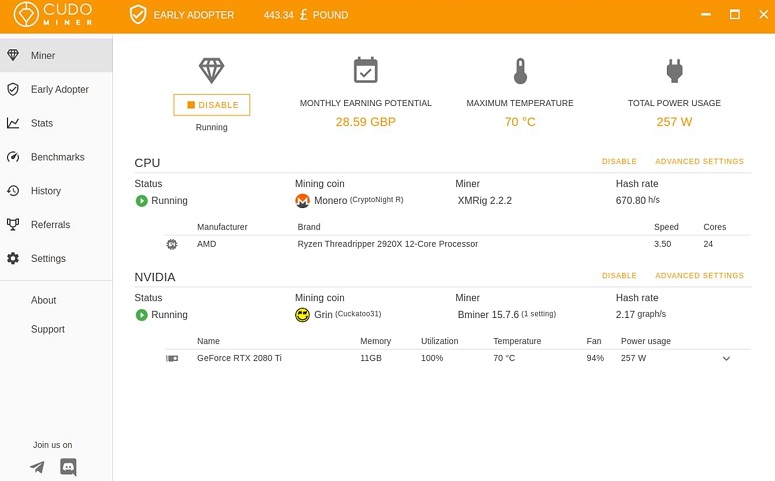This screenshot has height=481, width=775.
Task: Open CPU Advanced Settings
Action: tap(699, 162)
